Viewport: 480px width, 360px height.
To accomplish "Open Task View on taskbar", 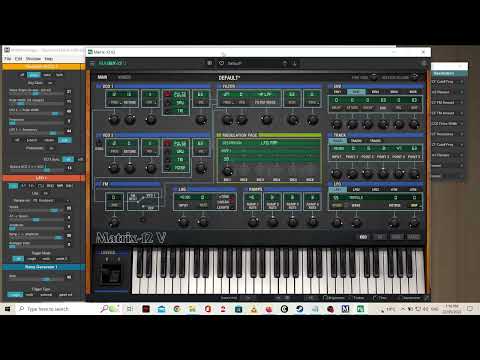I will coord(130,309).
